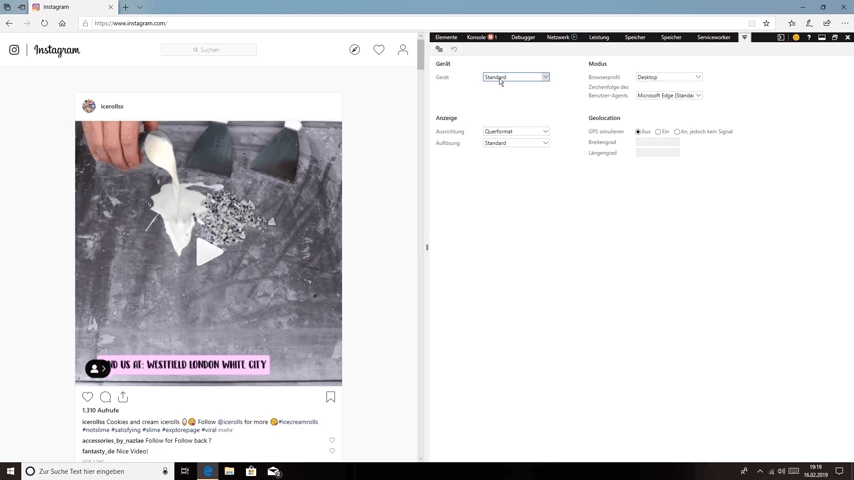Click the heart like icon under the video
The width and height of the screenshot is (854, 480).
(x=88, y=397)
